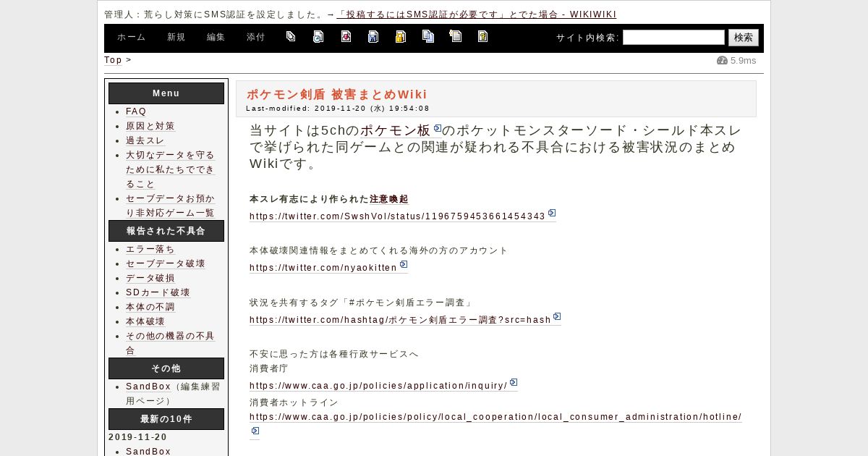
Task: Focus the サイト内検索 text field
Action: tap(673, 38)
